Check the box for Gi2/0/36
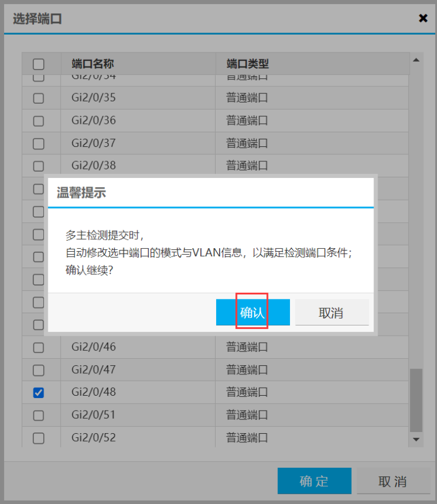437x504 pixels. (38, 121)
